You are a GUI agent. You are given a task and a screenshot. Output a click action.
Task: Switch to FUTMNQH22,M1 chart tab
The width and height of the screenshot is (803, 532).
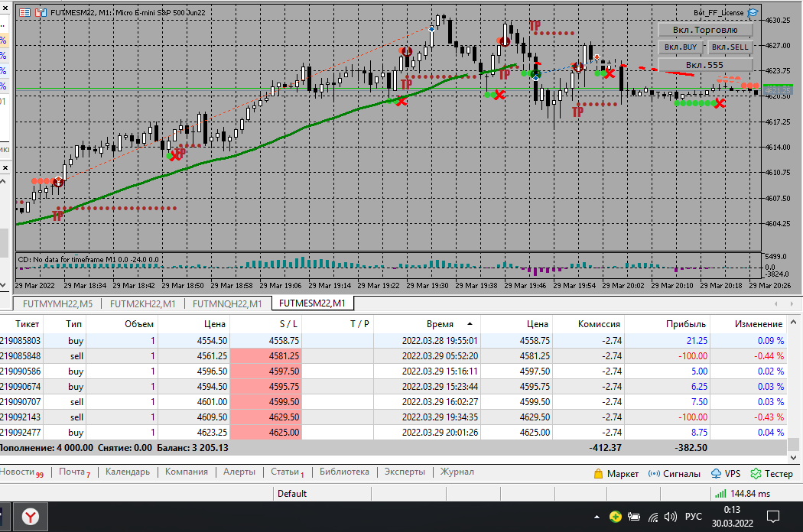[227, 303]
